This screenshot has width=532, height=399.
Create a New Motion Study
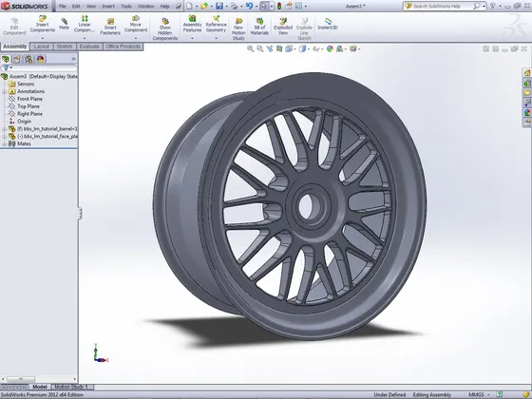[x=238, y=29]
